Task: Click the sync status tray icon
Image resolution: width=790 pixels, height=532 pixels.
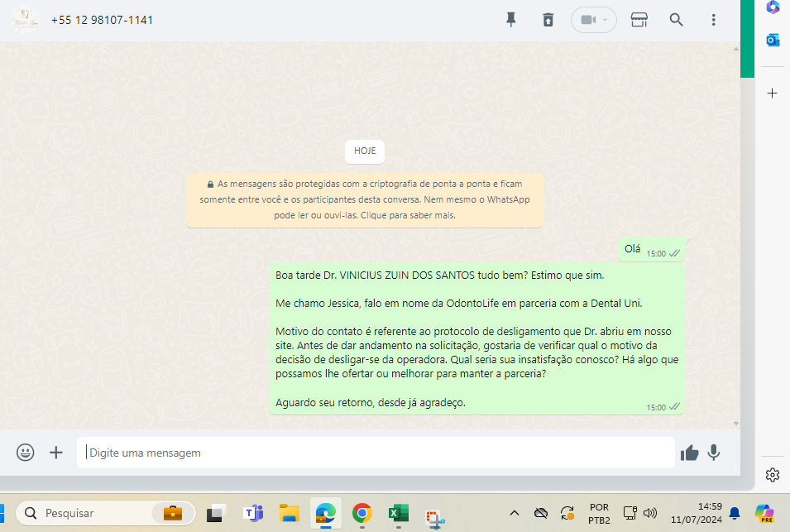Action: point(567,513)
